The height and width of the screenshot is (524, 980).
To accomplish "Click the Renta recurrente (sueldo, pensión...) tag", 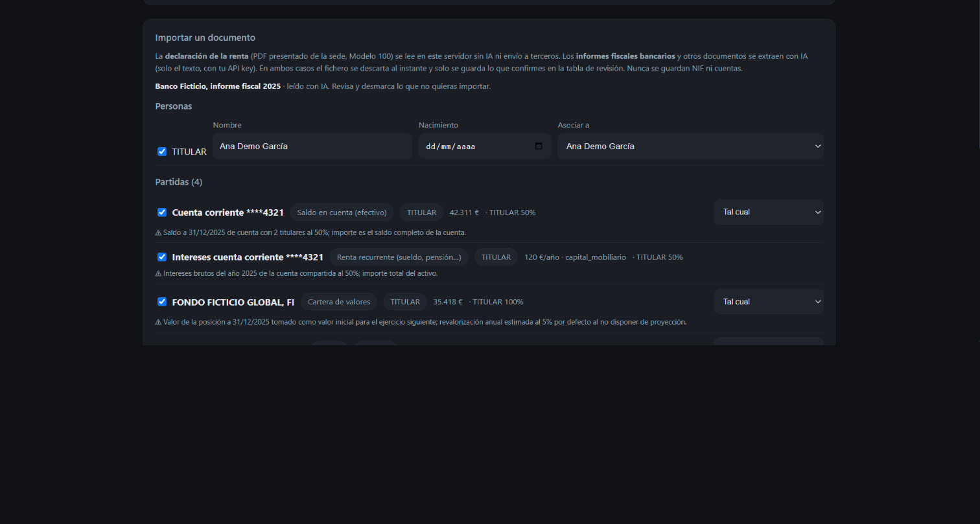I will tap(399, 257).
